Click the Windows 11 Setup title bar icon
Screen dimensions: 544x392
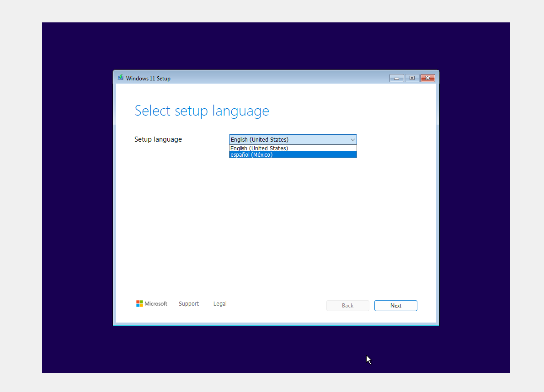point(120,78)
